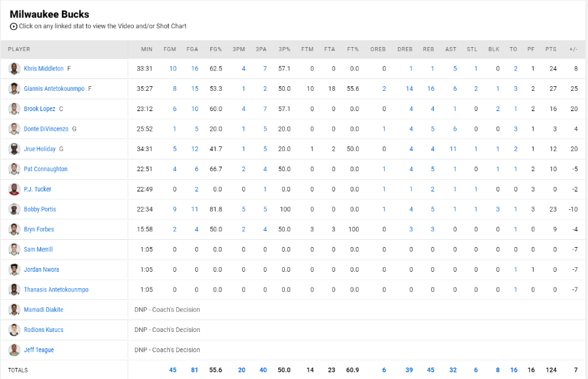Screen dimensions: 588x379
Task: Click Jrue Holiday's headshot photo
Action: pos(14,149)
